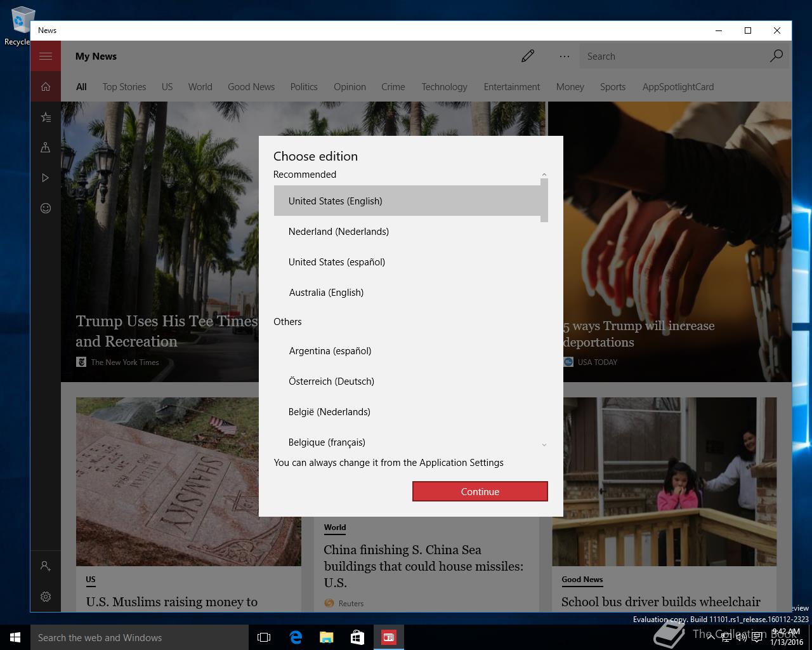
Task: Switch to Sports tab
Action: pos(613,87)
